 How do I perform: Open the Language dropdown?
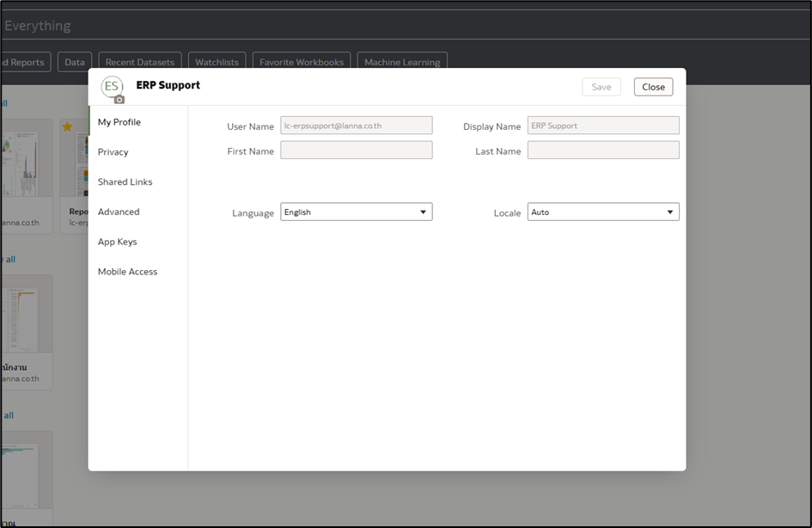click(356, 212)
